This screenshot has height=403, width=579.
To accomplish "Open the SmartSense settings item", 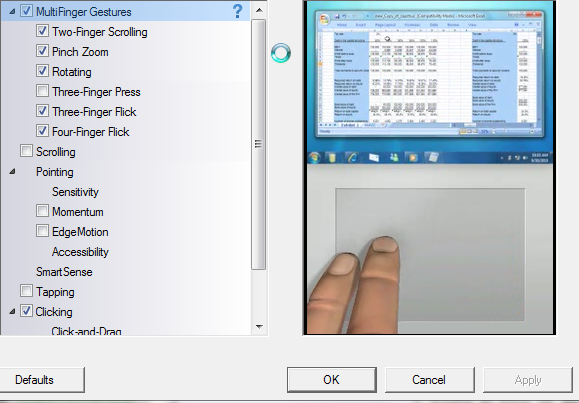I will [64, 272].
